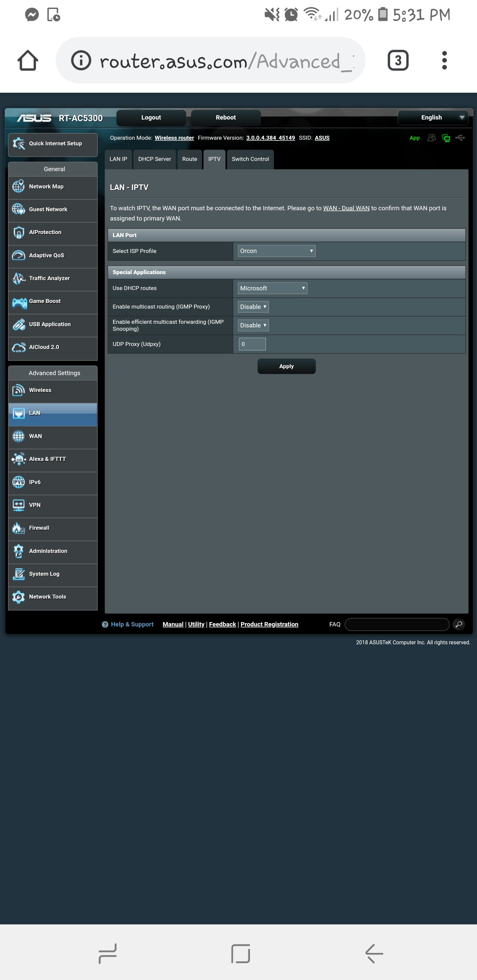Switch to the Switch Control tab
This screenshot has width=477, height=980.
[250, 159]
